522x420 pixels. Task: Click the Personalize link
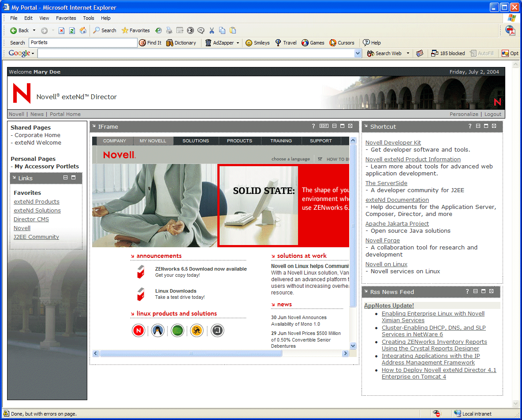click(464, 114)
